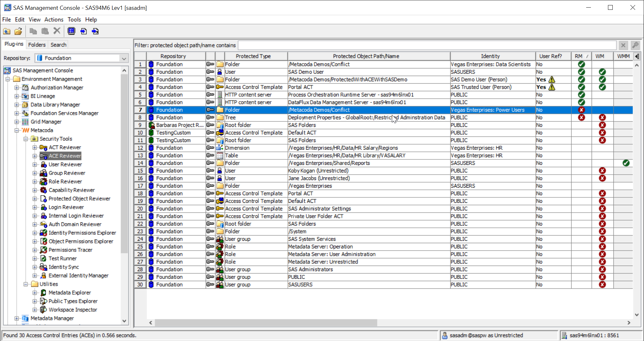644x341 pixels.
Task: Open the Repository Foundation dropdown
Action: click(124, 58)
